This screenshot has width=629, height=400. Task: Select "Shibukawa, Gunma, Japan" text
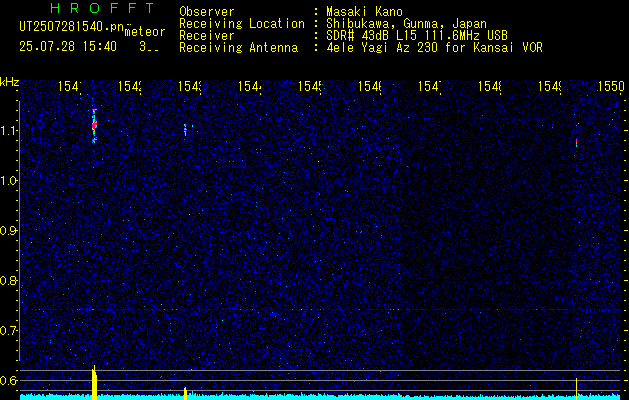[406, 24]
